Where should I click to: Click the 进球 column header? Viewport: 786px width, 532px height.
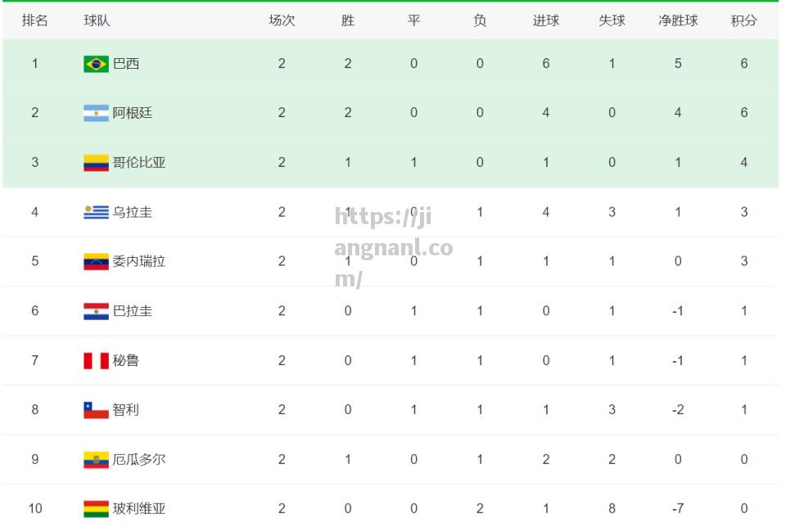click(546, 20)
